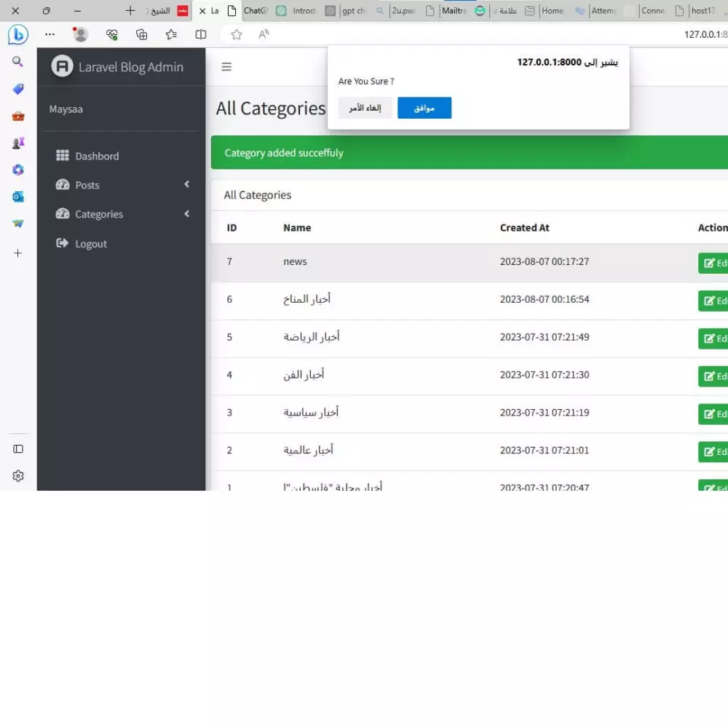Click the Dashbord grid icon
728x728 pixels.
pyautogui.click(x=62, y=156)
